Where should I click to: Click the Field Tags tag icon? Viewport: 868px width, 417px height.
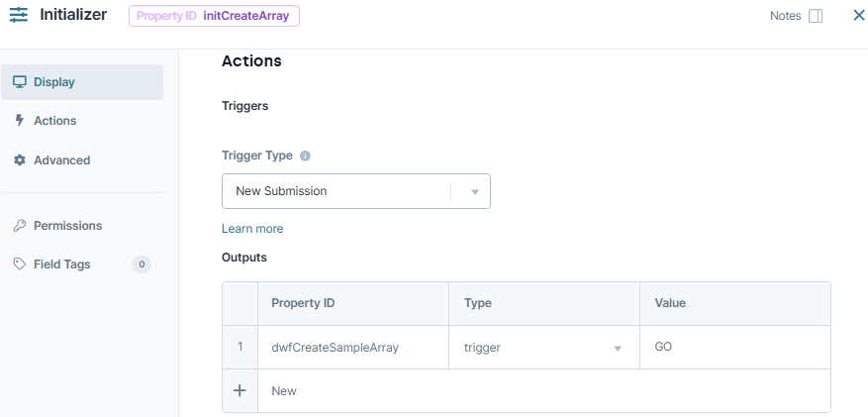pyautogui.click(x=19, y=264)
